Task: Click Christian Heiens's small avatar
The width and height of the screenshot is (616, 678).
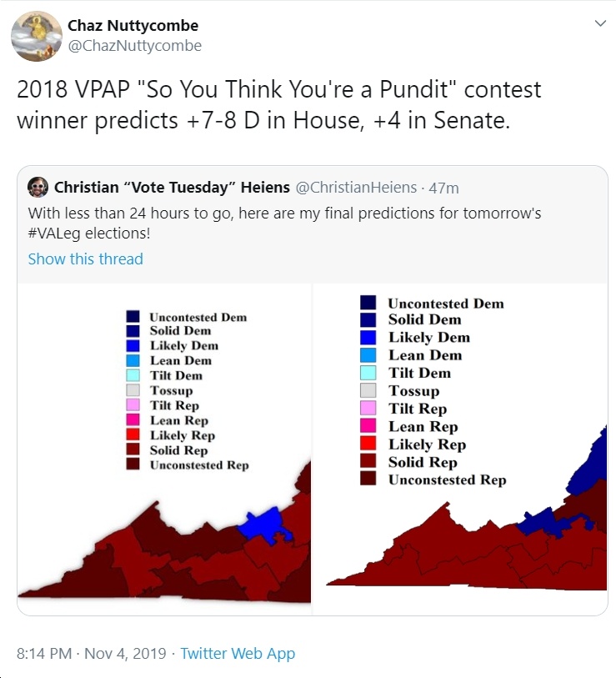Action: pyautogui.click(x=38, y=188)
